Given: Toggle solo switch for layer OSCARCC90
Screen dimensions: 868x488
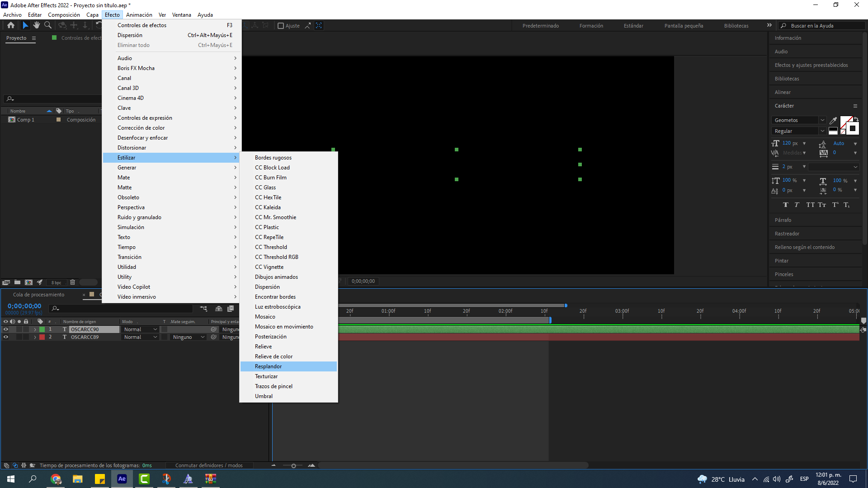Looking at the screenshot, I should 19,329.
